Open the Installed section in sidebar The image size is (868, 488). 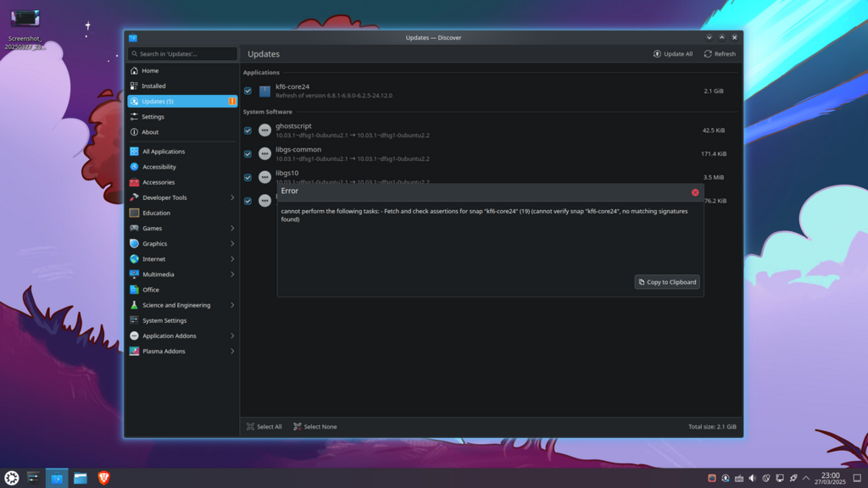182,86
